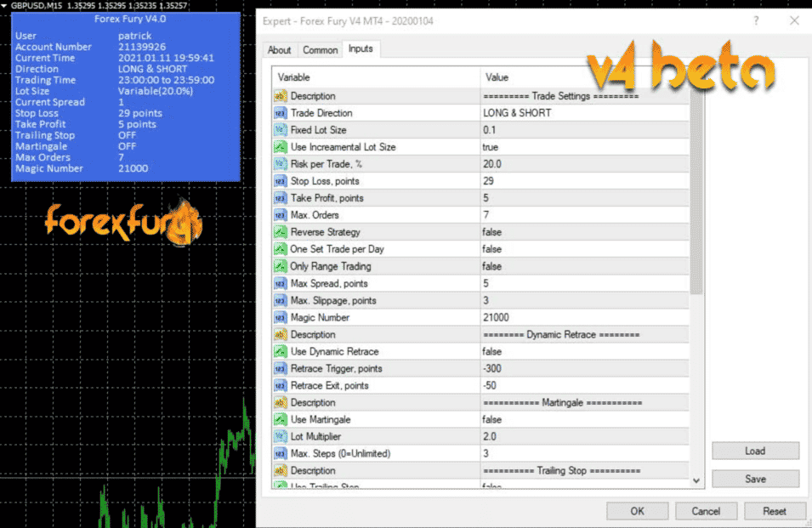The image size is (812, 528).
Task: Click the Max. Steps value 3
Action: [585, 454]
